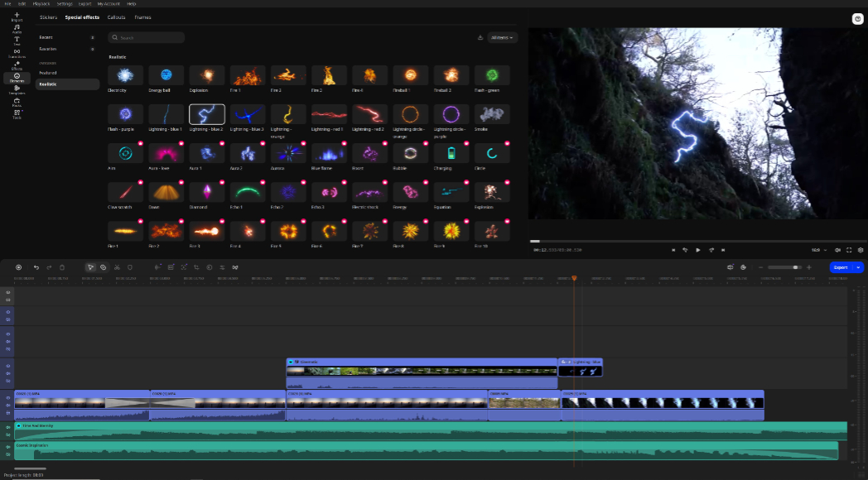The width and height of the screenshot is (868, 480).
Task: Open the Tools section in sidebar
Action: tap(17, 114)
